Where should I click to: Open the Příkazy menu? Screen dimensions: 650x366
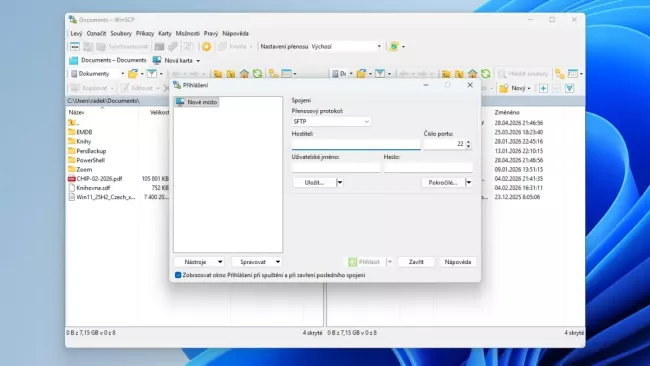coord(145,34)
